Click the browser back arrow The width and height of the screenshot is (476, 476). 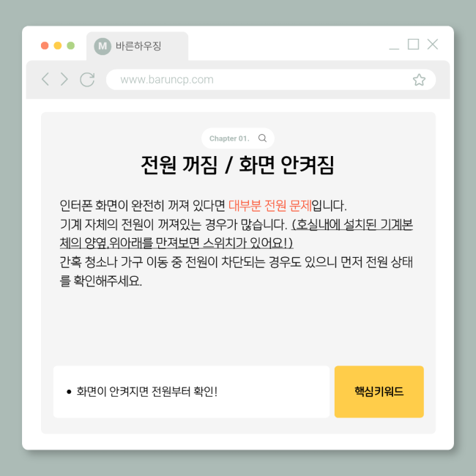click(x=45, y=79)
